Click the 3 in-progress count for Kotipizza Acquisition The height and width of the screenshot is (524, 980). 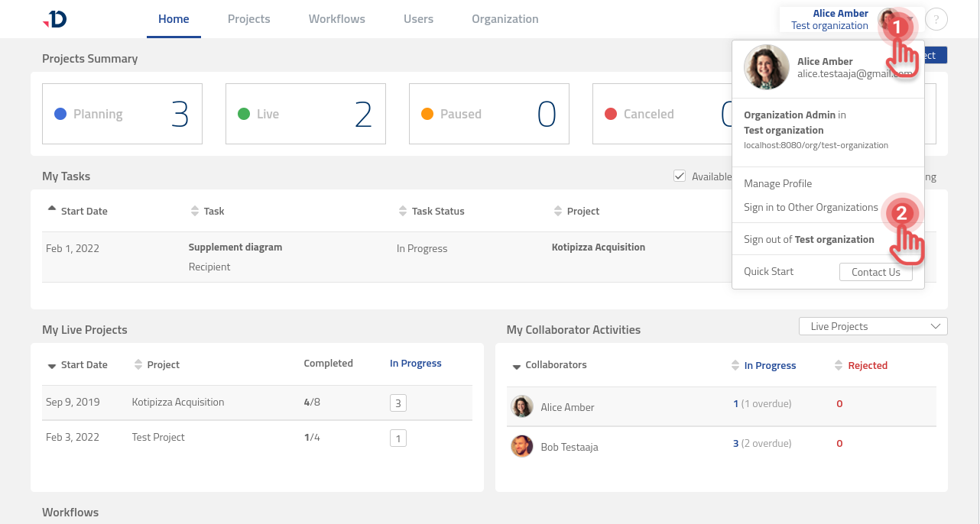pos(398,402)
